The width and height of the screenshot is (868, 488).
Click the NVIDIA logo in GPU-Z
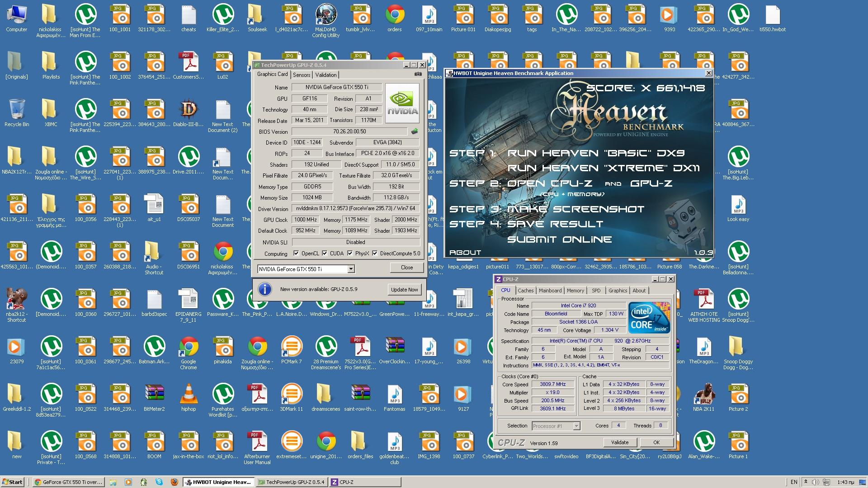point(402,103)
